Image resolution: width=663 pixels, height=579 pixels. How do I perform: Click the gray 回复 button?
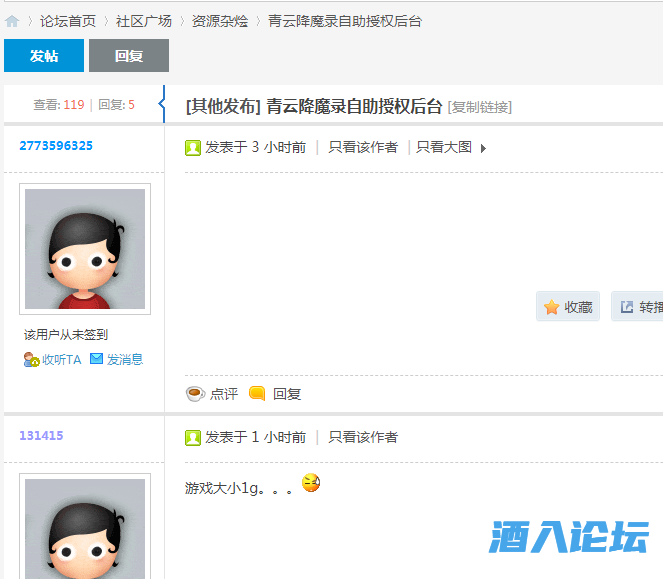129,55
